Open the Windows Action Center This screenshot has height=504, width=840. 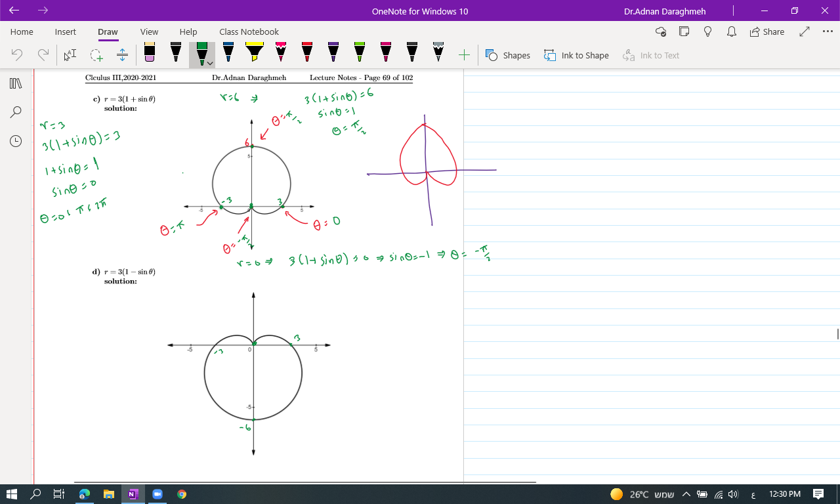click(x=818, y=494)
